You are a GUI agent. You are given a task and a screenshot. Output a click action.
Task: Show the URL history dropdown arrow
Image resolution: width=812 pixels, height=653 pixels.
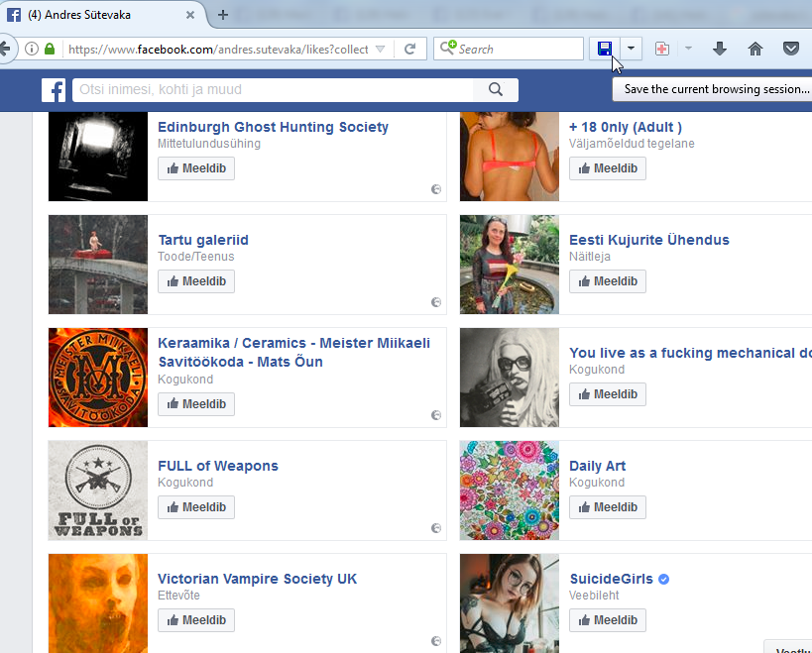click(x=380, y=50)
